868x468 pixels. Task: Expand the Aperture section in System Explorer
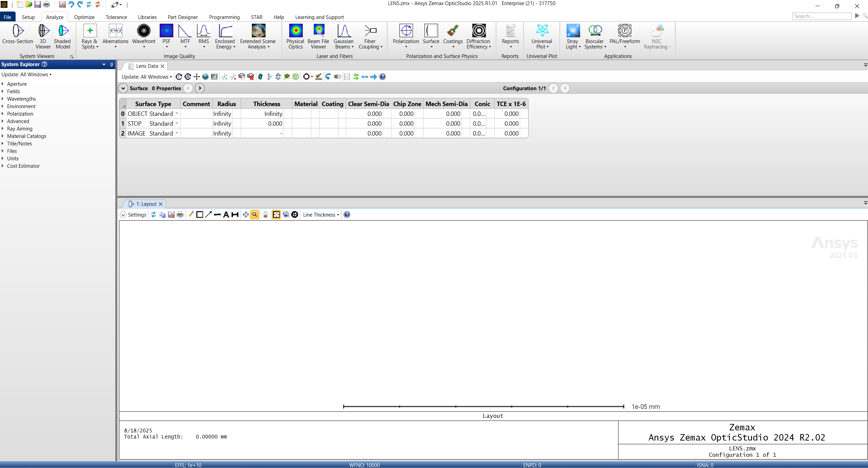tap(3, 84)
